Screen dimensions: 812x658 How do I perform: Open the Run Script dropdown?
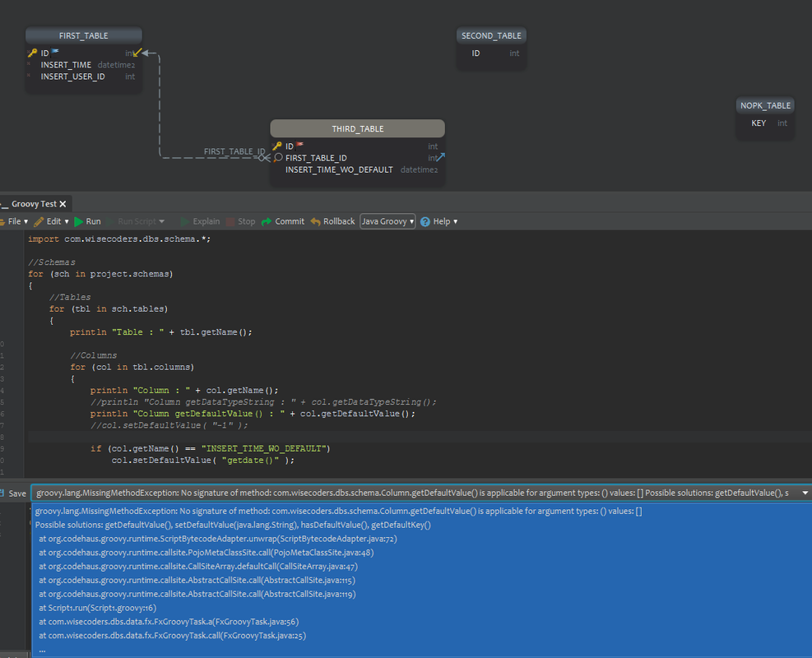(161, 221)
